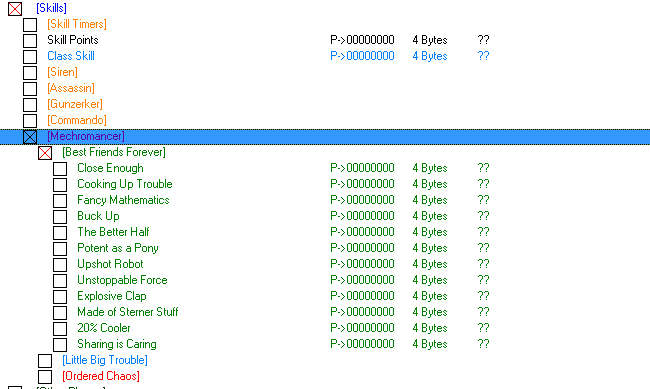Image resolution: width=650 pixels, height=389 pixels.
Task: Select the Made of Sterner Stuff name
Action: [128, 312]
